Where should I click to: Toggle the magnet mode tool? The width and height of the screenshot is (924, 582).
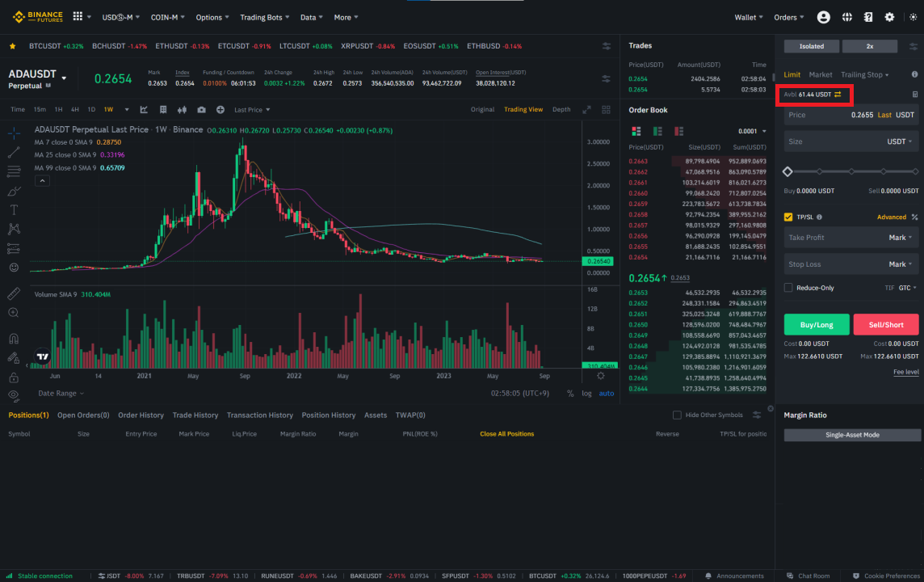[14, 339]
